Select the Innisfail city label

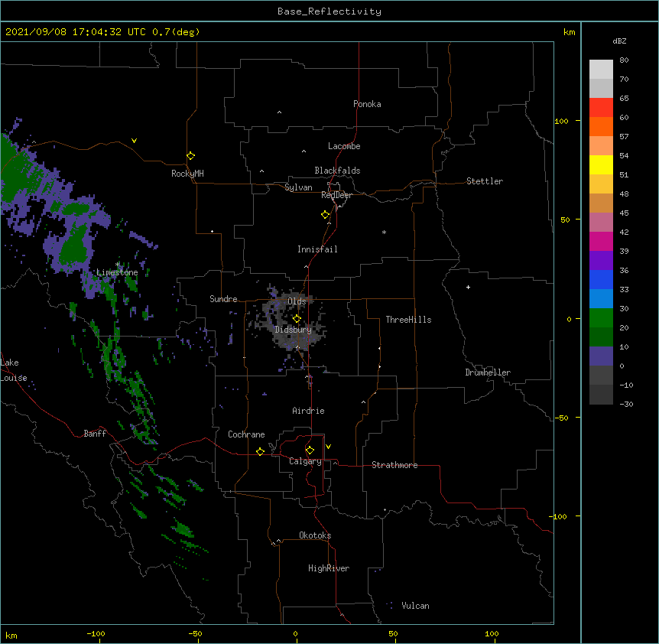[x=317, y=249]
